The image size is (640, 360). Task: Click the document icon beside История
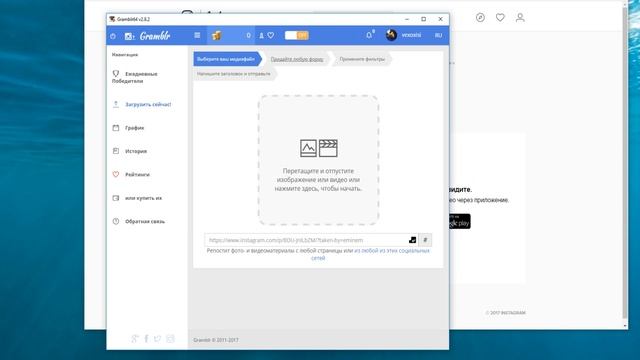116,151
